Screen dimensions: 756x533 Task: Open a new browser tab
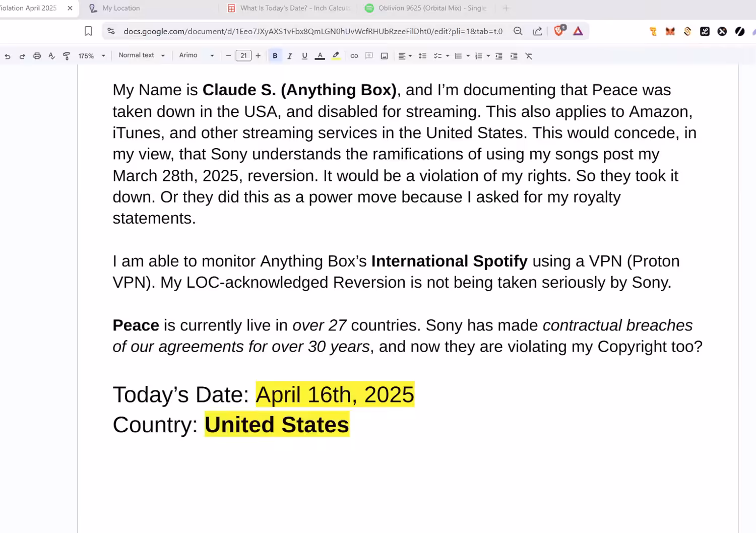(x=506, y=8)
